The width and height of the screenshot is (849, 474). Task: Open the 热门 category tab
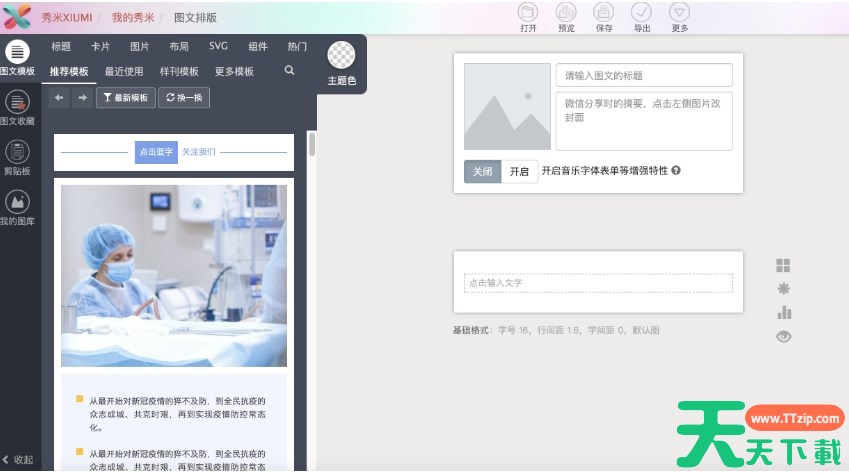(297, 47)
